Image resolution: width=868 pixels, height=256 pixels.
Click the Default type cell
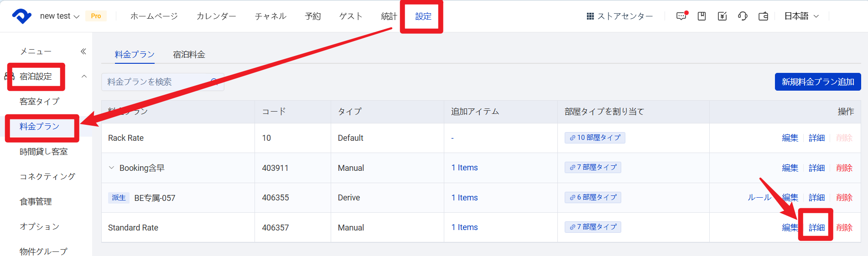350,138
